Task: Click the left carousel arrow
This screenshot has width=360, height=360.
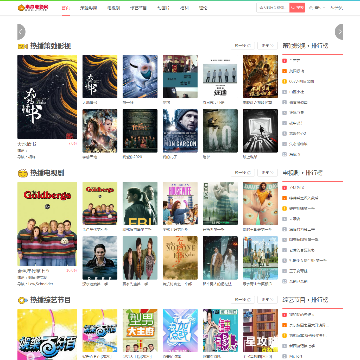Action: click(x=21, y=32)
